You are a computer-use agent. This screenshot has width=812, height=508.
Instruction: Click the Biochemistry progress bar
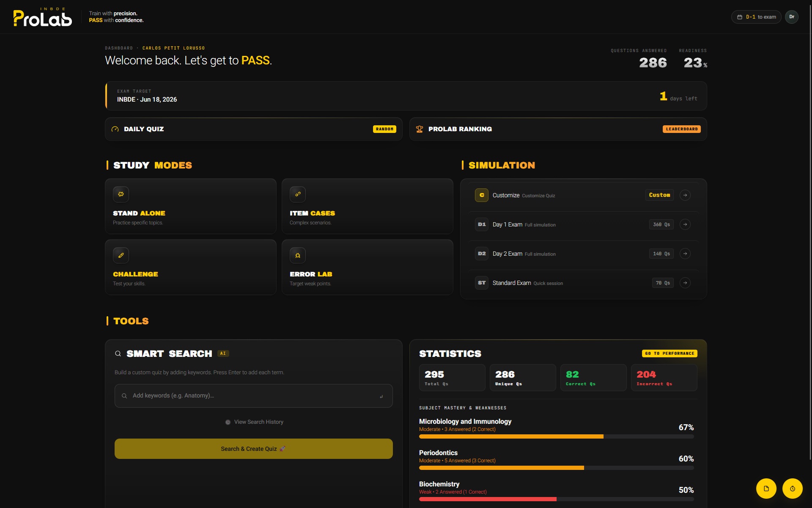(x=557, y=499)
